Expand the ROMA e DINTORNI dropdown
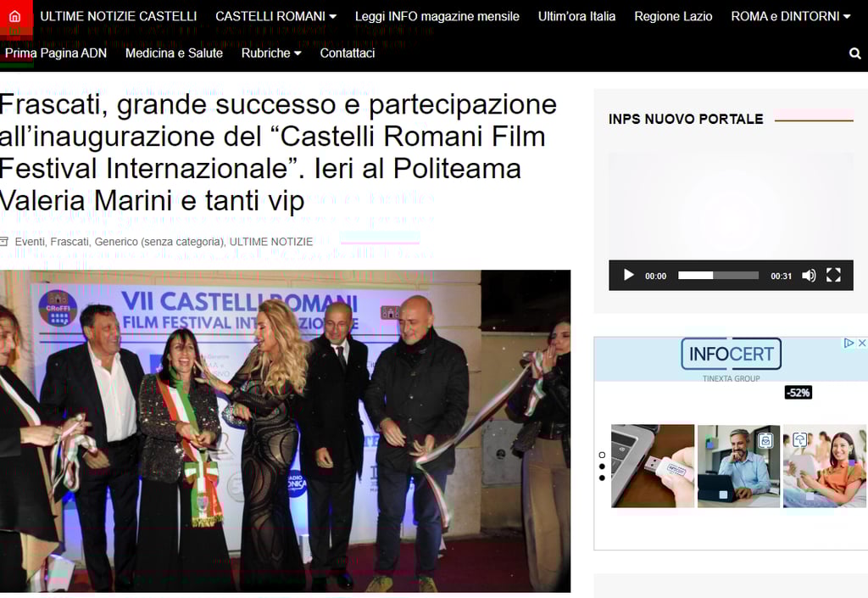868x598 pixels. pyautogui.click(x=791, y=17)
